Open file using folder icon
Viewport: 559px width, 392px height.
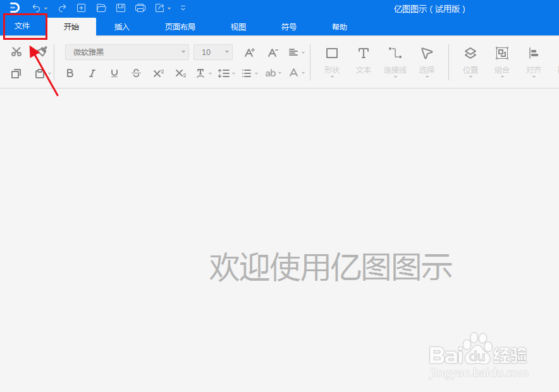(x=101, y=8)
